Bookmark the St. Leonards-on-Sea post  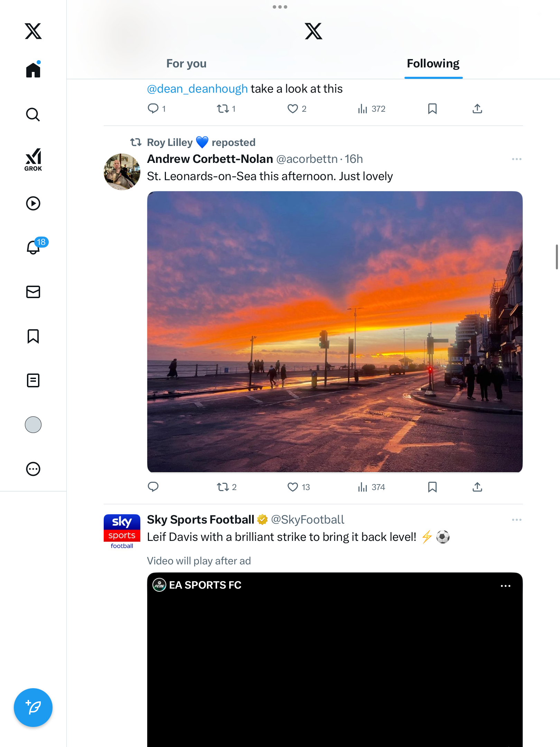[x=432, y=487]
